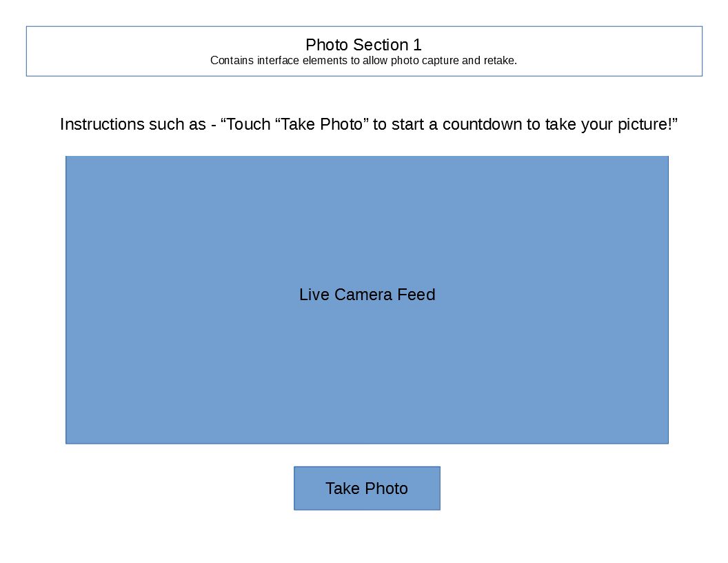Click the word 'Feed' inside the blue panel
The height and width of the screenshot is (563, 728).
[417, 295]
